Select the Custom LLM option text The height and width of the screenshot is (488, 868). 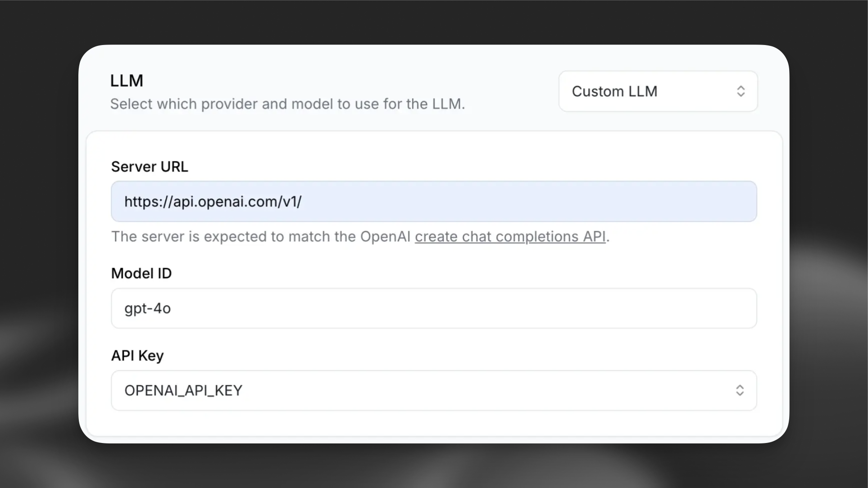pos(615,91)
